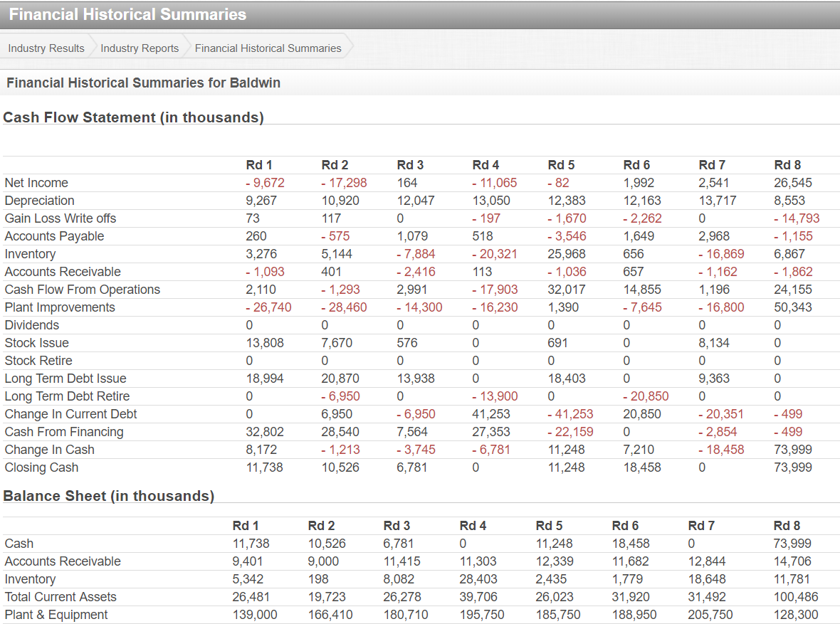
Task: Click Total Current Assets value 39,706
Action: [x=478, y=597]
